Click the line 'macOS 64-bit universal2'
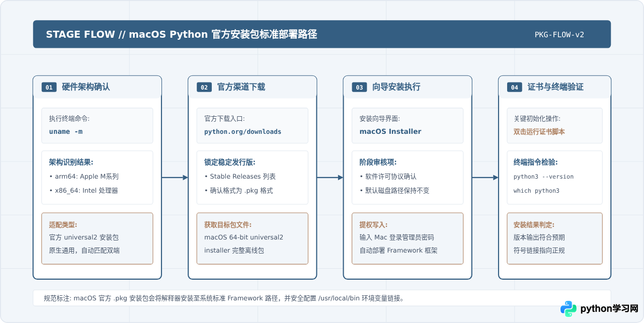Image resolution: width=644 pixels, height=323 pixels. pos(244,237)
